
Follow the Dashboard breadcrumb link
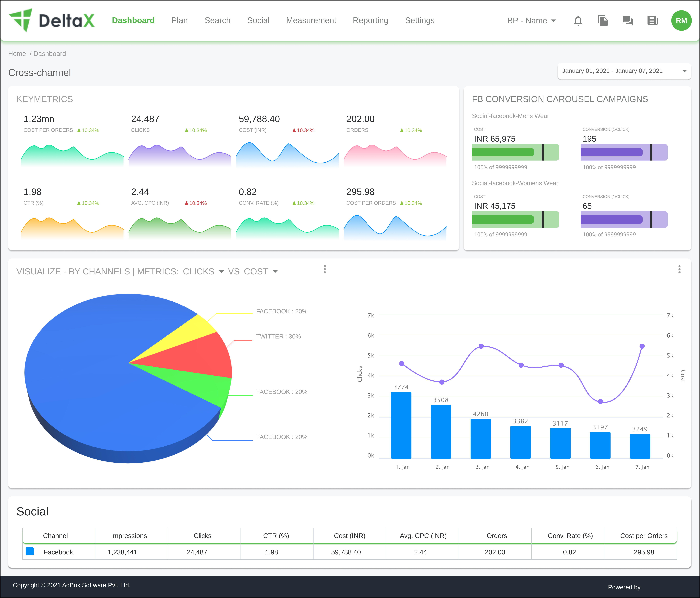click(x=50, y=54)
